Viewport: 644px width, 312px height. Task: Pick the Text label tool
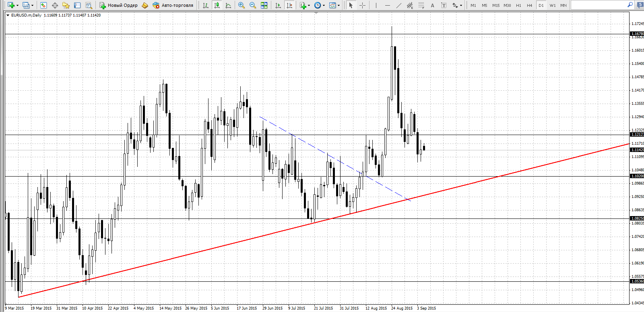pyautogui.click(x=432, y=5)
